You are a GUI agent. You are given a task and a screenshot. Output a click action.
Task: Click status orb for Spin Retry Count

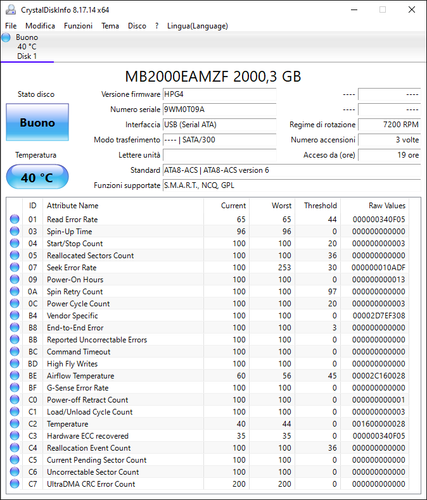point(14,291)
